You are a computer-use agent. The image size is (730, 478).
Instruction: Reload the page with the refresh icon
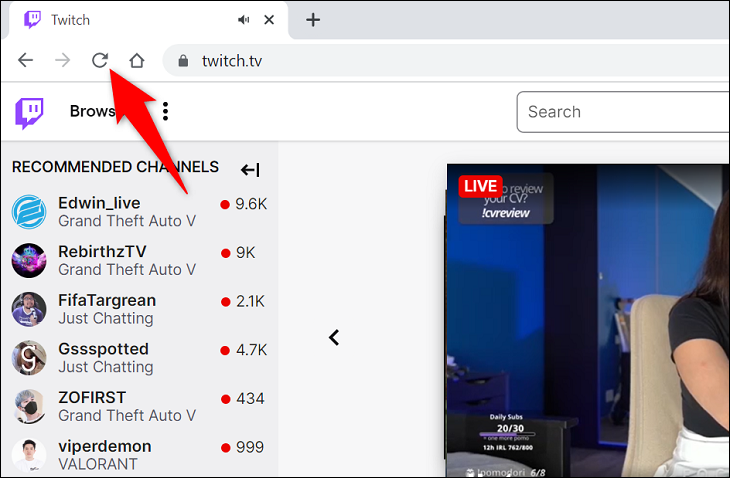point(100,60)
